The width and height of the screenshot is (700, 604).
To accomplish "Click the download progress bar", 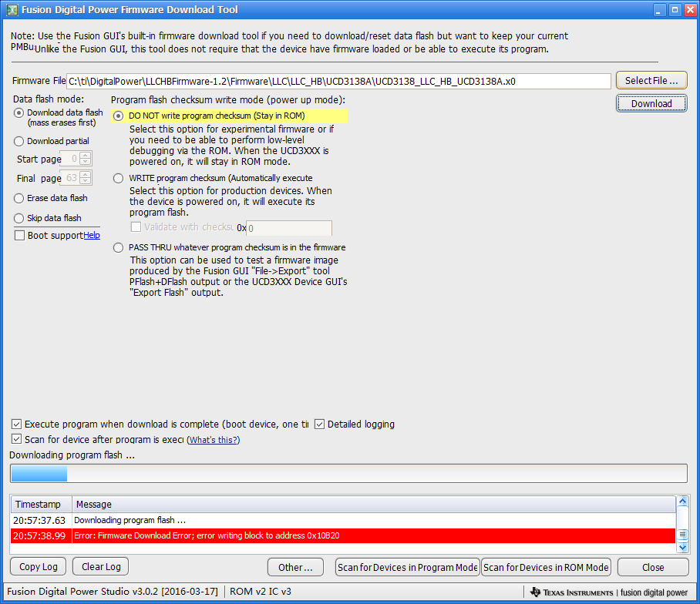I will pyautogui.click(x=348, y=473).
